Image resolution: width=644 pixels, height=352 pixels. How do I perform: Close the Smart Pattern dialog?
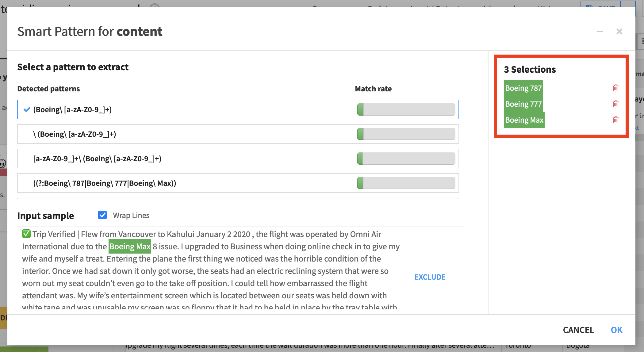[619, 32]
